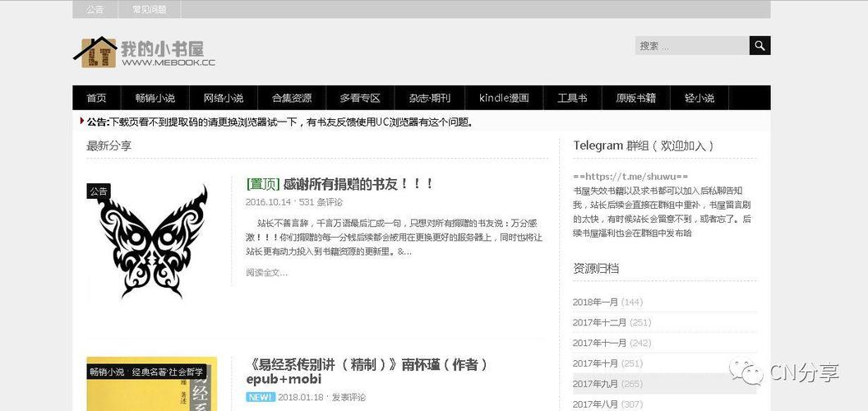The height and width of the screenshot is (411, 868).
Task: Open the 公告 top bar link
Action: [x=95, y=9]
